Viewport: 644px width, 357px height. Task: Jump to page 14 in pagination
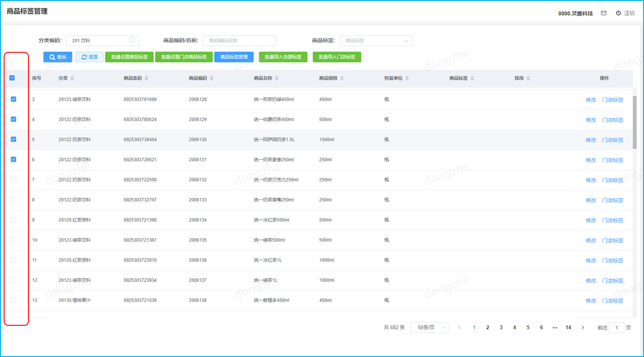click(568, 328)
